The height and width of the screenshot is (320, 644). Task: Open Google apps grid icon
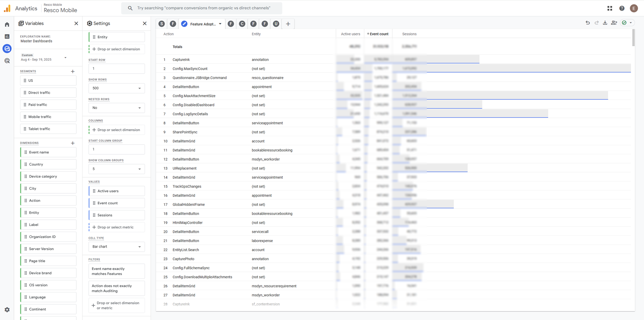[610, 8]
